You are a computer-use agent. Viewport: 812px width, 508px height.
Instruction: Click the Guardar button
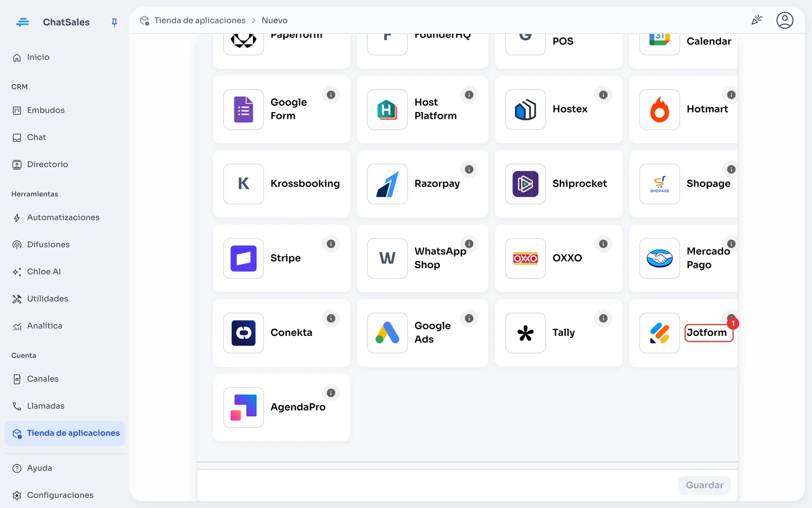(x=704, y=485)
